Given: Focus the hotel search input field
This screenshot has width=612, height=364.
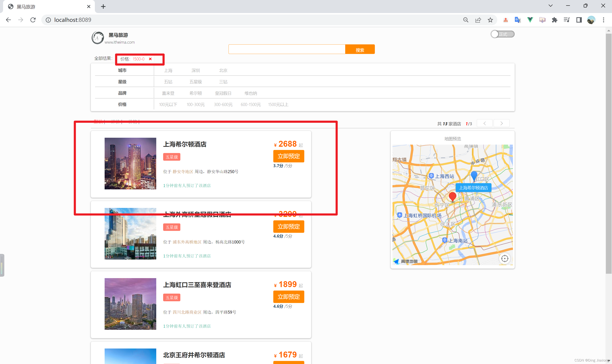Looking at the screenshot, I should 287,49.
